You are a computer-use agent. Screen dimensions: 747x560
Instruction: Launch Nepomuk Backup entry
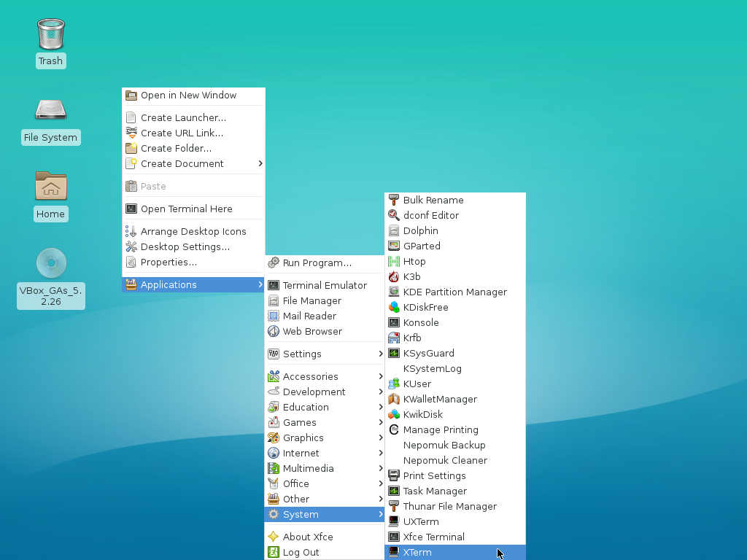pyautogui.click(x=455, y=446)
